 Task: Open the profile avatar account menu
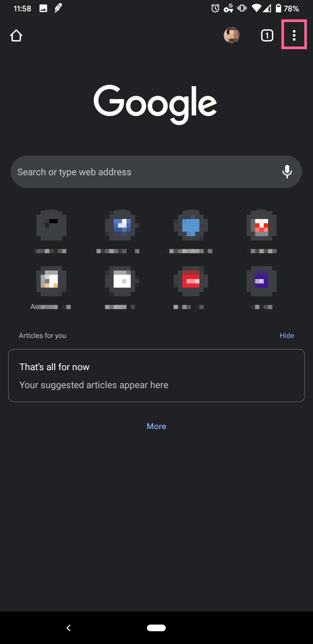232,35
